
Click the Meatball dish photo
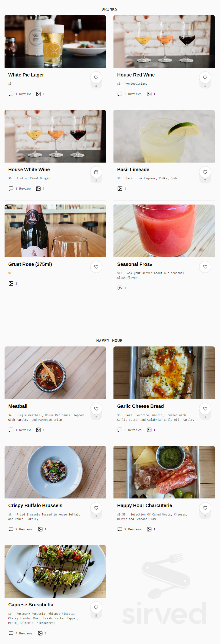click(55, 373)
